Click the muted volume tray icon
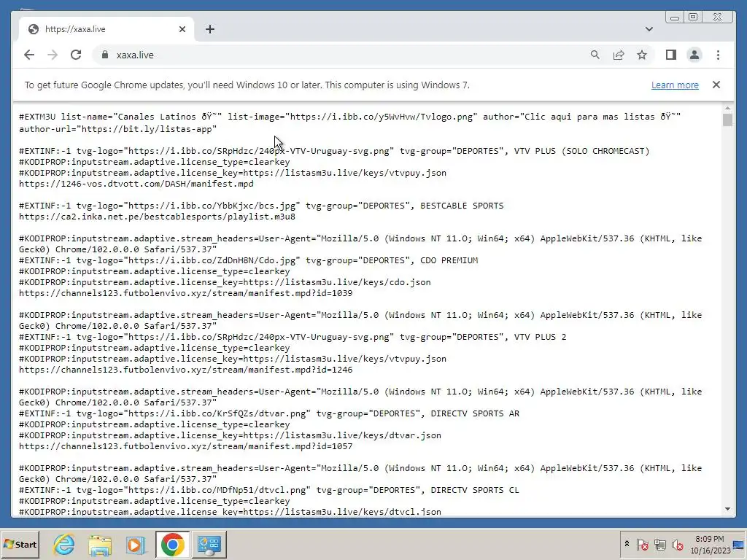Screen dimensions: 747x560 (x=677, y=544)
